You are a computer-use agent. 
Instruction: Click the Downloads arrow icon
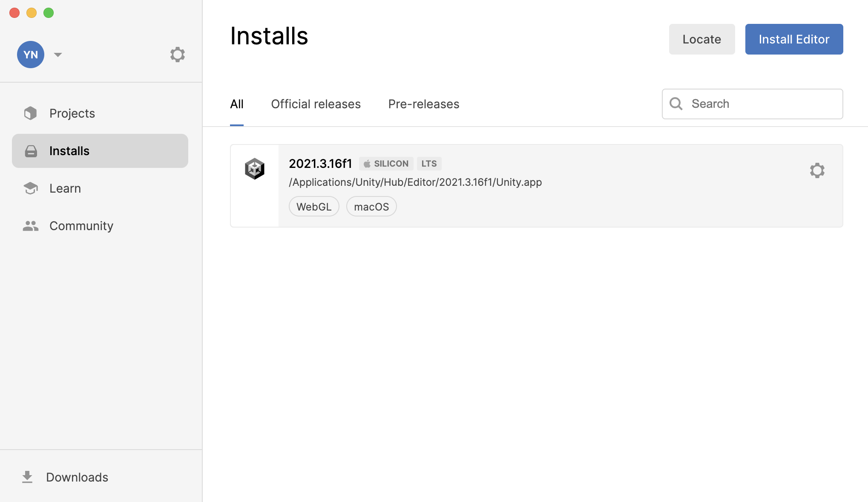point(27,477)
